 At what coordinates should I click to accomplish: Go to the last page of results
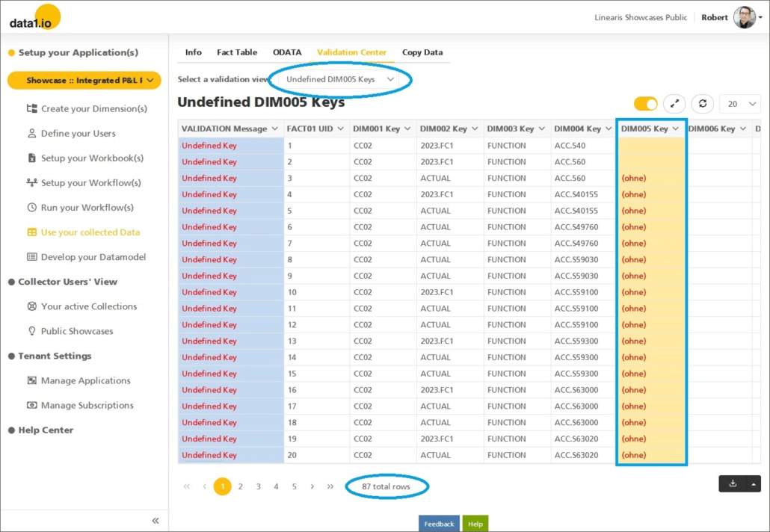(x=330, y=486)
